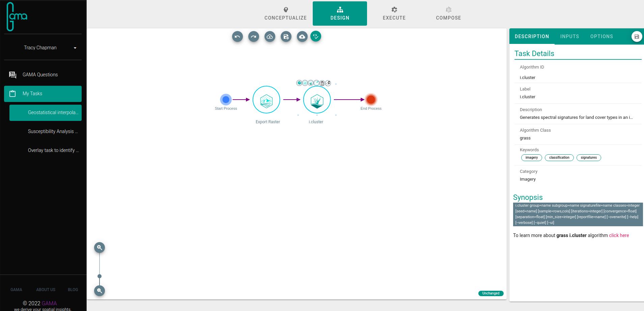Click the undo button in canvas toolbar
644x311 pixels.
tap(237, 36)
